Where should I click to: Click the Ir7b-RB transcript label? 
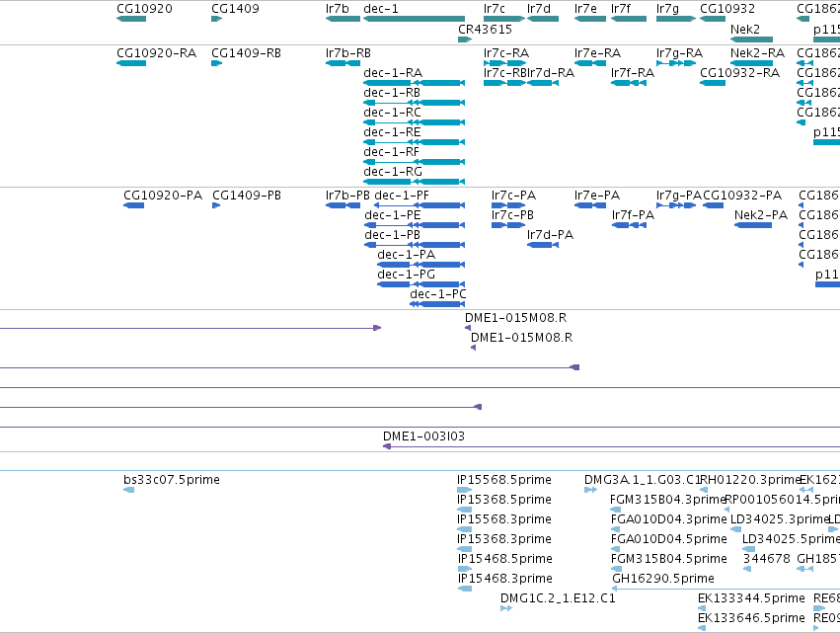tap(348, 53)
